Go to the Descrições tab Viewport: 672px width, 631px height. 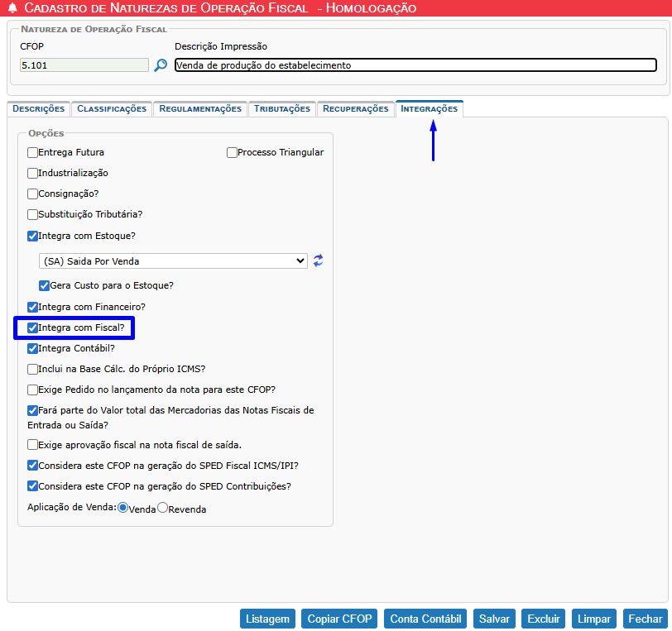38,108
